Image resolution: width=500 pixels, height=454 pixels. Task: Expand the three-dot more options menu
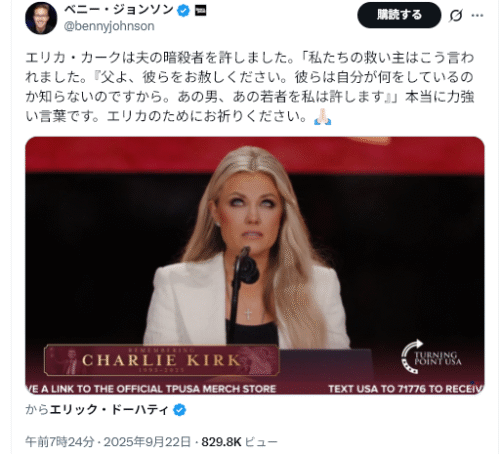pos(477,15)
